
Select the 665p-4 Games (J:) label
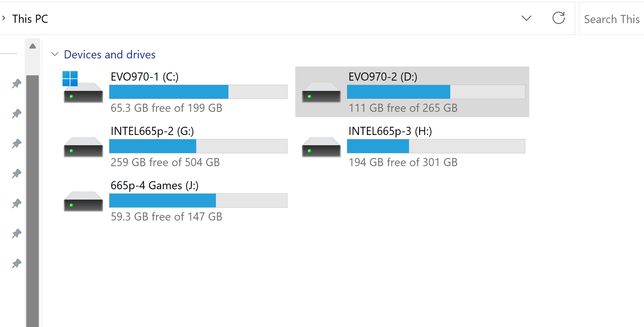click(154, 186)
